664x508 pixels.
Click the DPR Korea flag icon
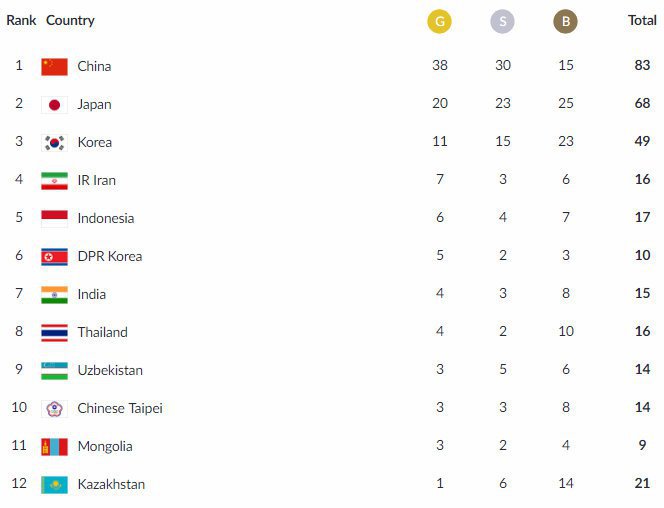pos(54,257)
